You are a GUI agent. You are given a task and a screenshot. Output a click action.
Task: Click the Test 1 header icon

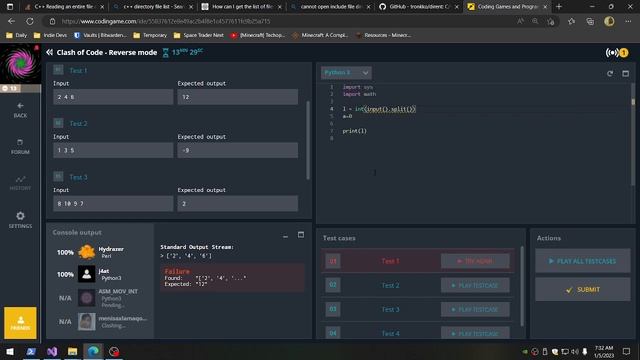(x=58, y=70)
